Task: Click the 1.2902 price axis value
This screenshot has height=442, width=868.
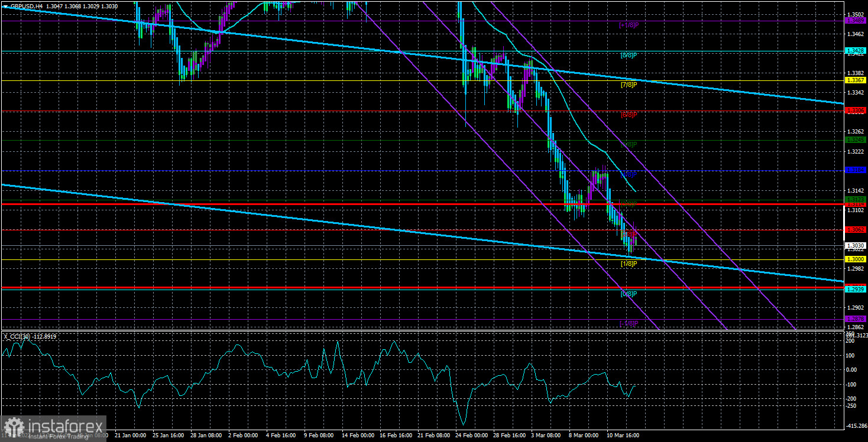Action: 856,308
